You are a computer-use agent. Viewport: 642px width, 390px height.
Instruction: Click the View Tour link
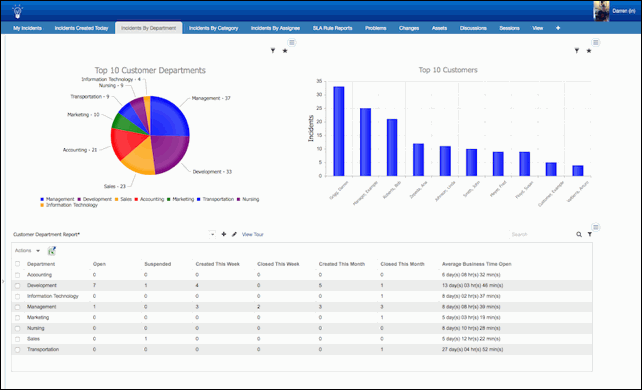[253, 234]
